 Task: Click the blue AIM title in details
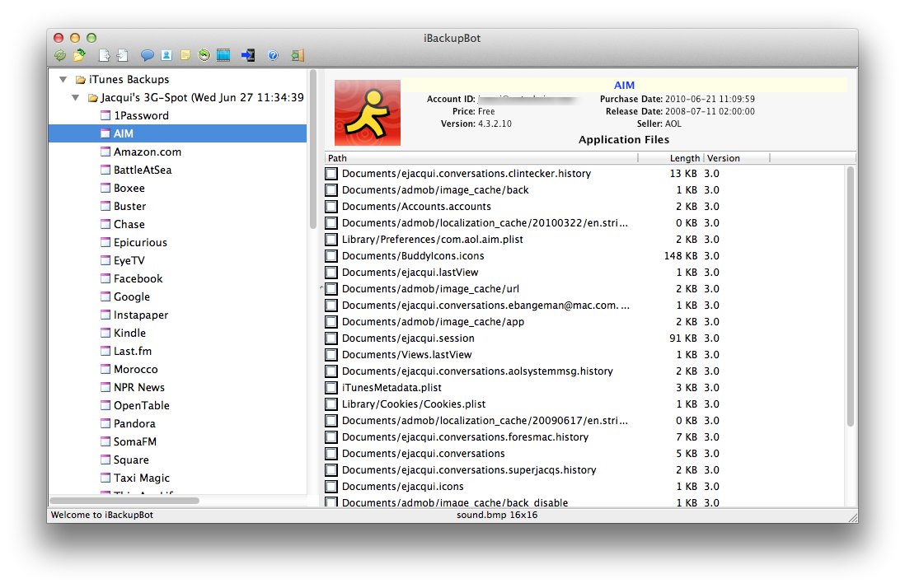click(624, 86)
